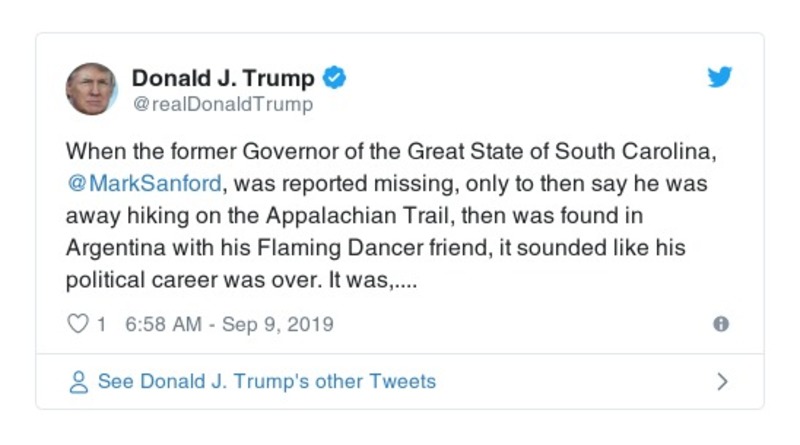Click the info icon beside the timestamp
Screen dimensions: 800x445
pyautogui.click(x=720, y=324)
